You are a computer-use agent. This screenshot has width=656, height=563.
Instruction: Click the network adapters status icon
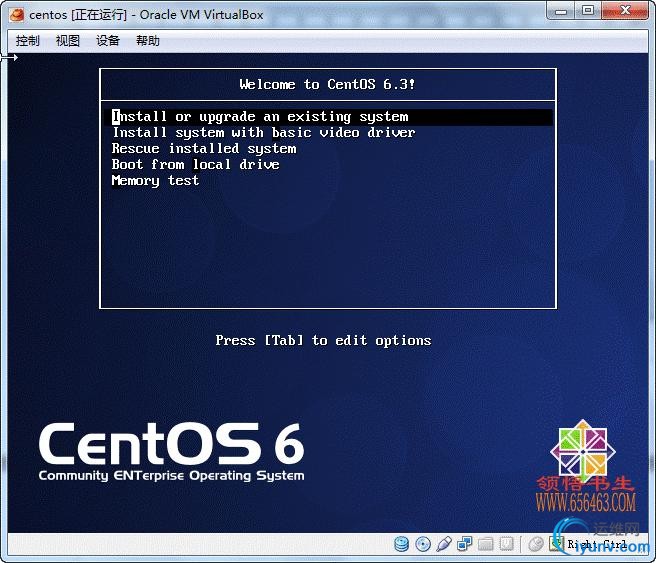pyautogui.click(x=464, y=544)
